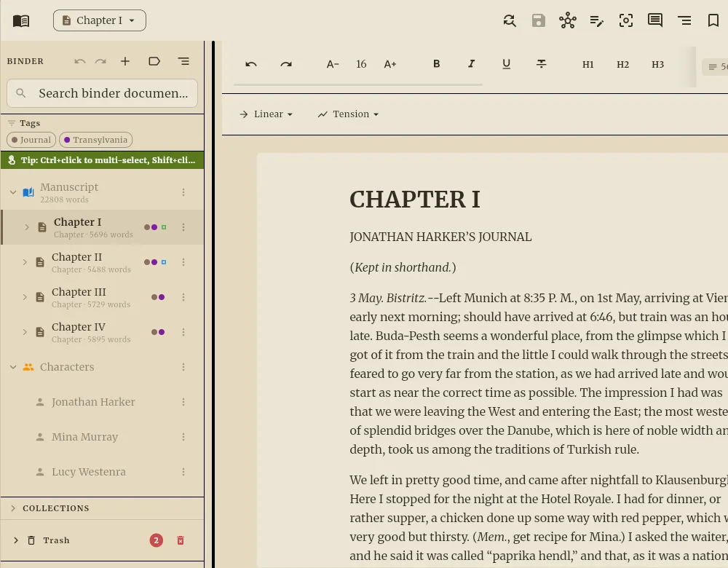
Task: Click the binder redo arrow
Action: coord(100,61)
